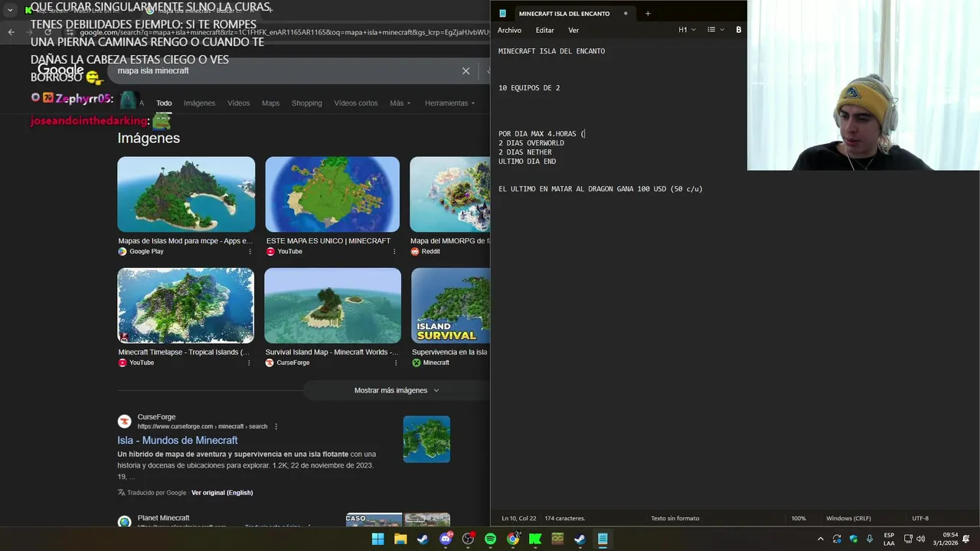Open the Planet Minecraft result
The image size is (980, 551).
[163, 518]
